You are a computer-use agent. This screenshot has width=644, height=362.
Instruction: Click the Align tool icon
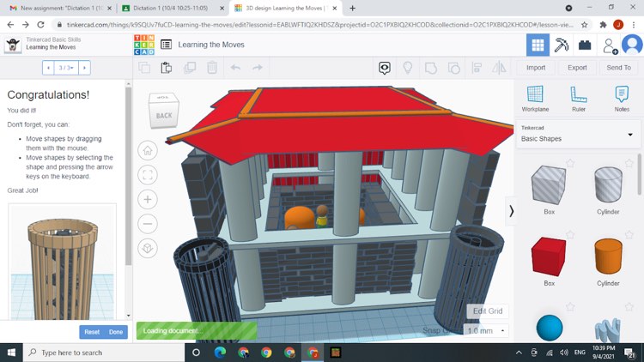point(477,68)
